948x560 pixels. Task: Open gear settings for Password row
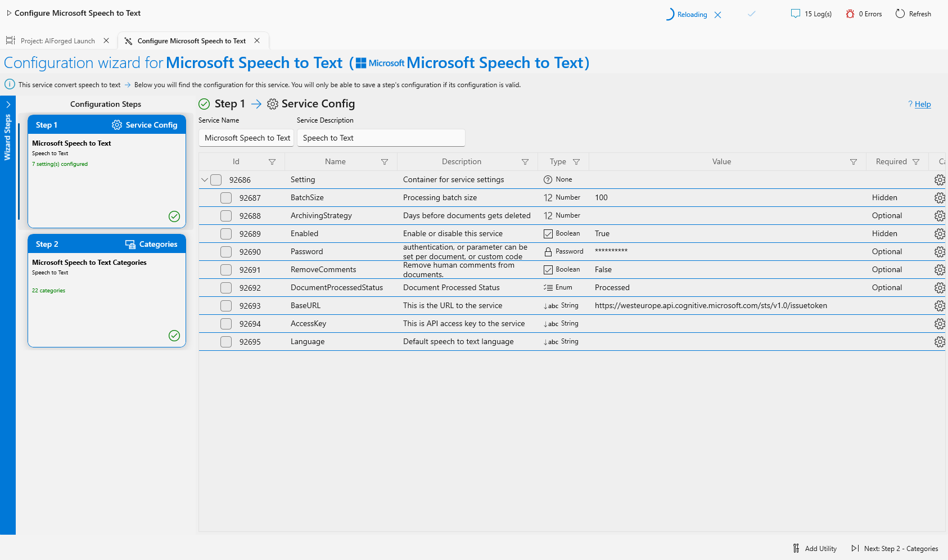pyautogui.click(x=940, y=252)
